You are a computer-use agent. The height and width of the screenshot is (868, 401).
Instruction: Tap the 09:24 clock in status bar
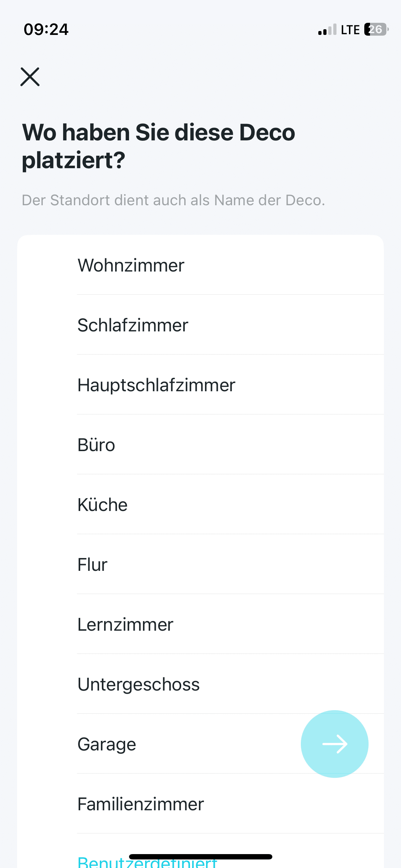[46, 29]
